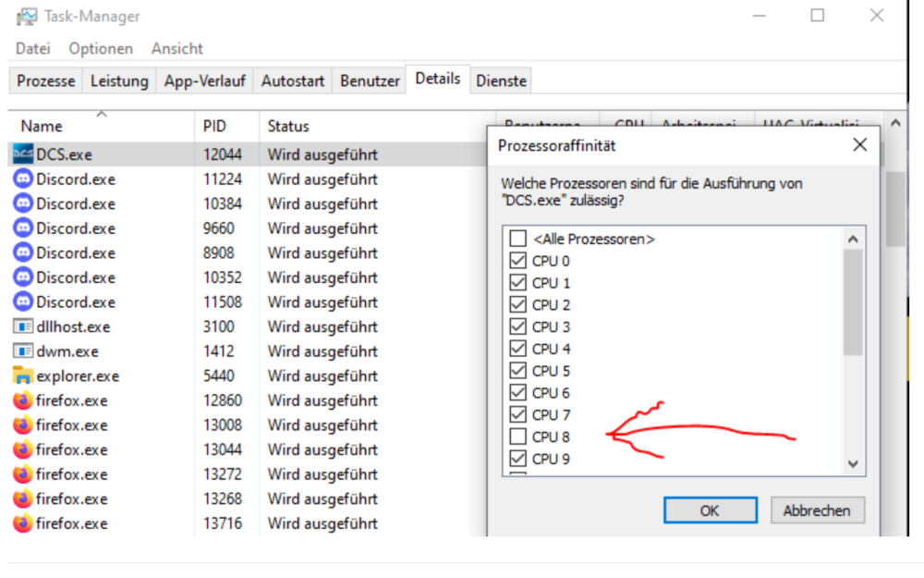Click the sort arrow on the Name column
This screenshot has width=924, height=578.
coord(102,114)
